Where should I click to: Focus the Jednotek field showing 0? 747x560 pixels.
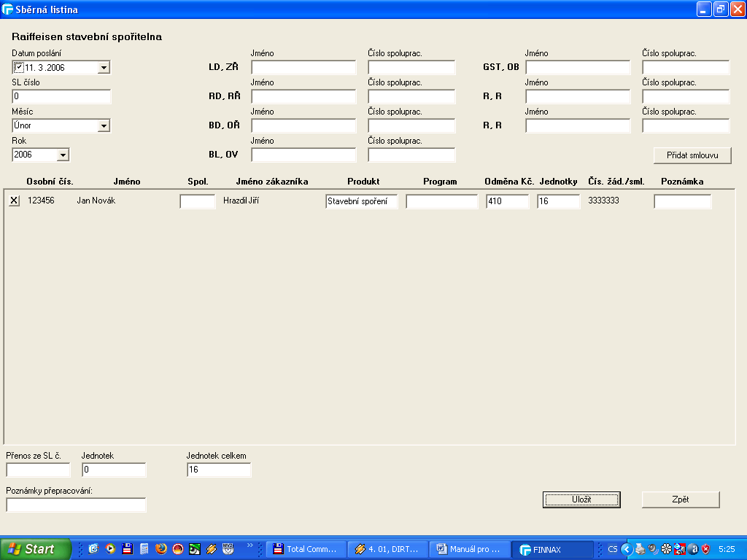coord(114,470)
